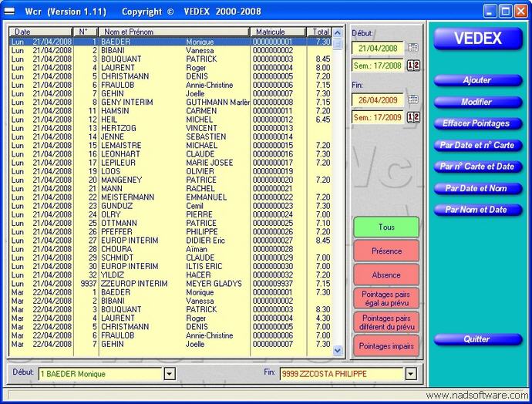Select the row MANGENEY PATRICE
Viewport: 532px width, 404px height.
click(x=170, y=180)
